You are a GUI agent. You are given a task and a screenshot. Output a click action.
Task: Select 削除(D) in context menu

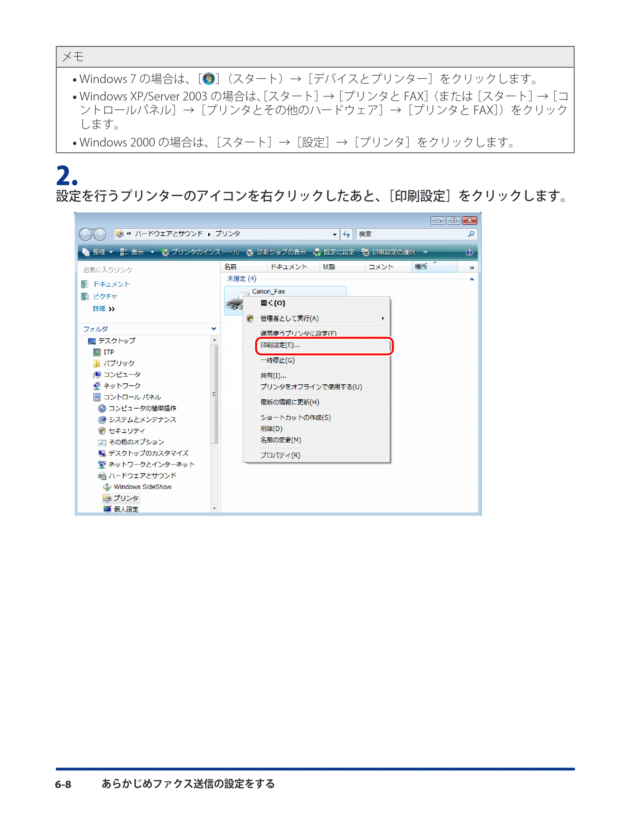[324, 429]
